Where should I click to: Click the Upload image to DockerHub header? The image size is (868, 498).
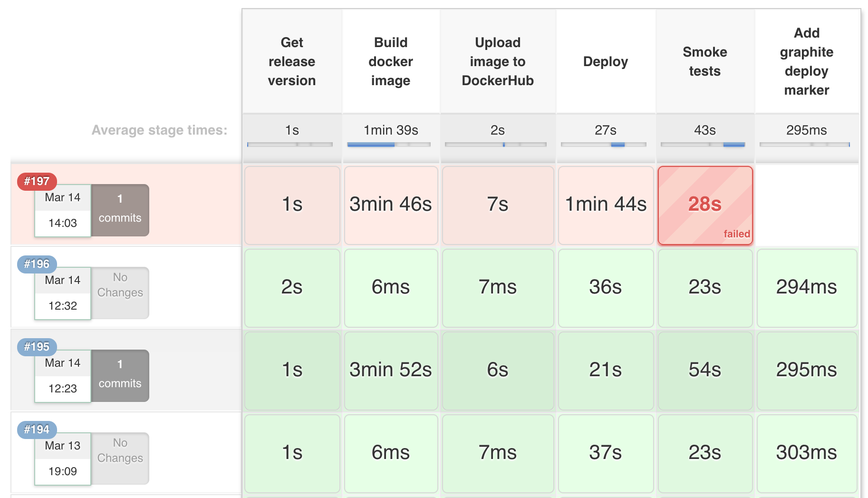tap(498, 61)
